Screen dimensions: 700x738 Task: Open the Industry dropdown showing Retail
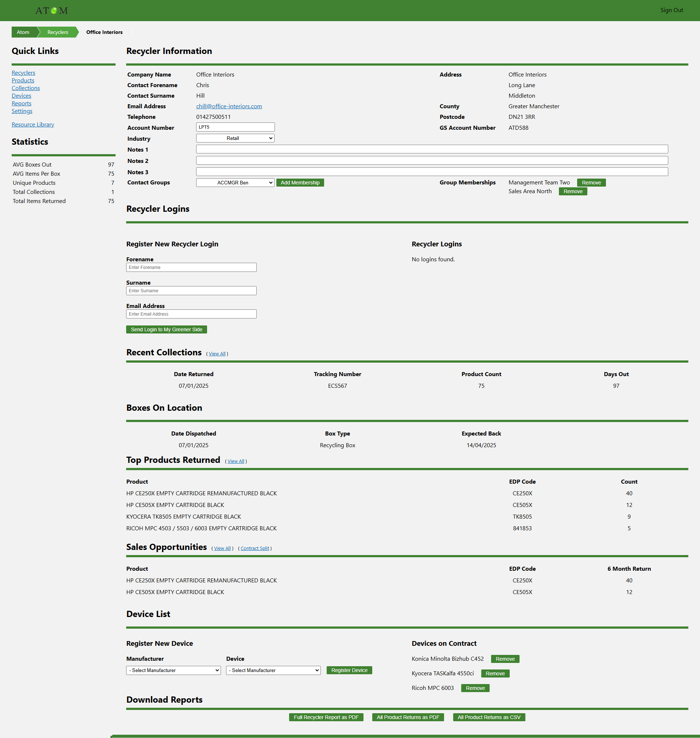pos(235,138)
